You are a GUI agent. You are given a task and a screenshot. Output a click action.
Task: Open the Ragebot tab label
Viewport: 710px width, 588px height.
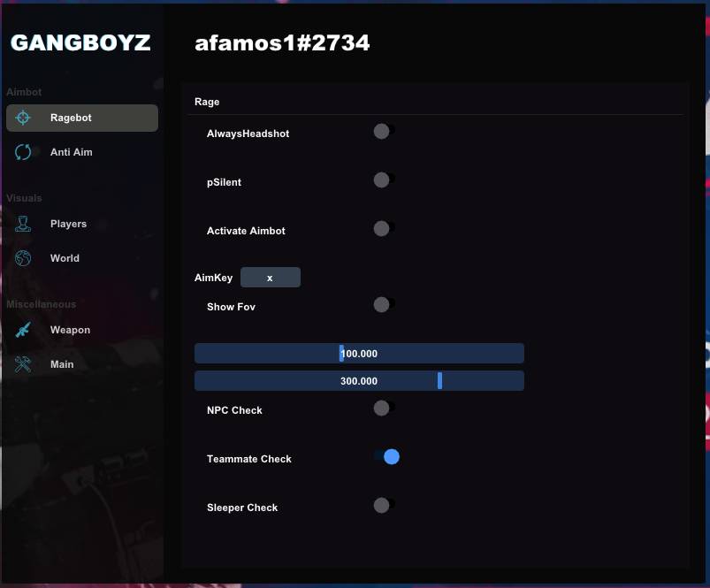(71, 118)
